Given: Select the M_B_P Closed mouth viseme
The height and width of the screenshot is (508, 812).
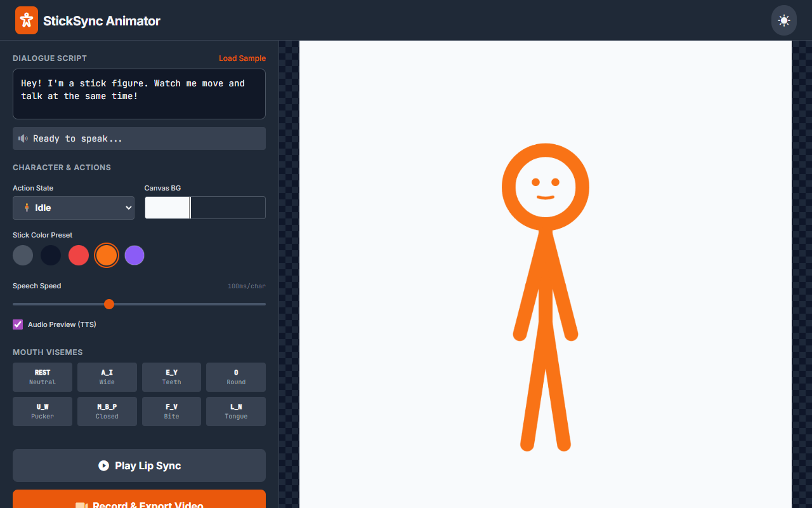Looking at the screenshot, I should [107, 411].
